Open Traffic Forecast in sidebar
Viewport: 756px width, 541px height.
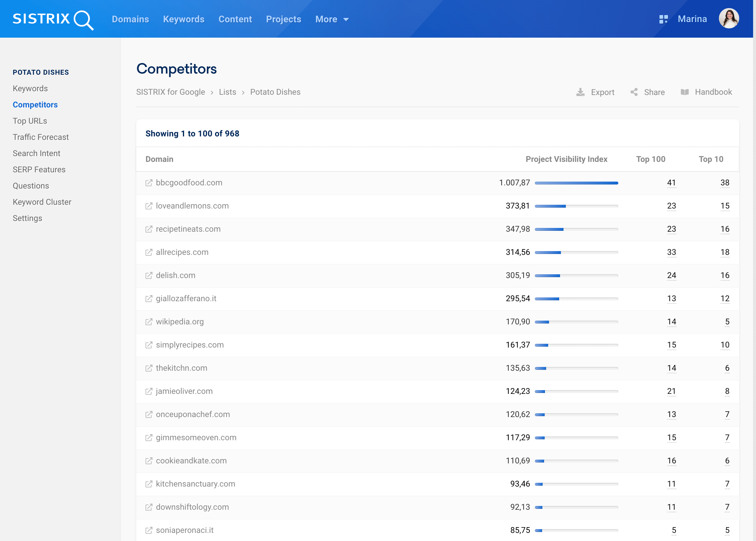click(x=41, y=137)
